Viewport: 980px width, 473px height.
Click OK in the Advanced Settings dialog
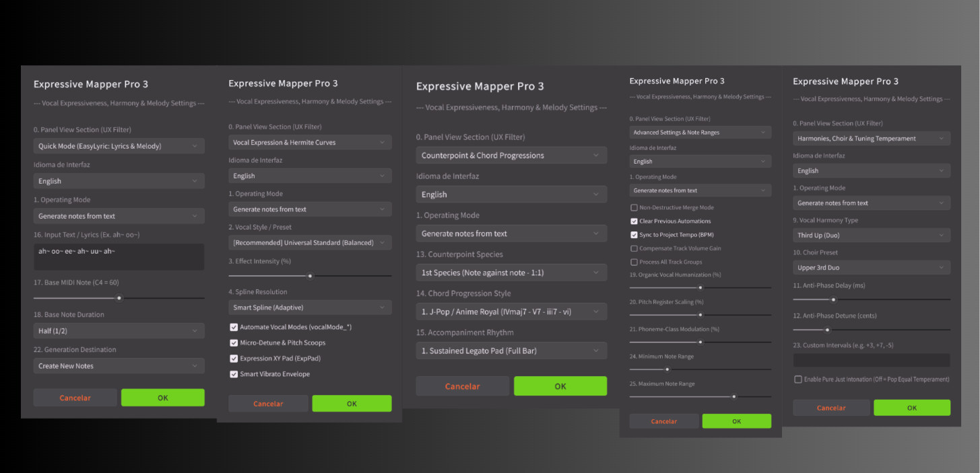(x=736, y=421)
